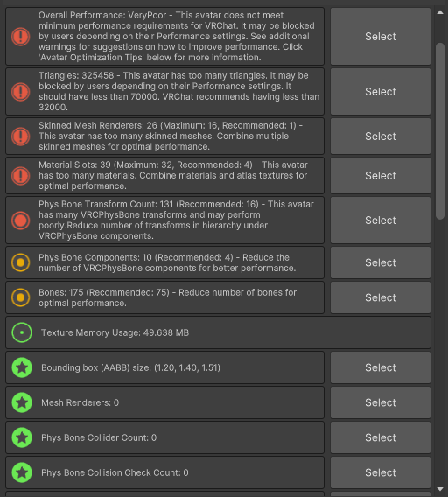
Task: Click Select for Phys Bone Collision Check Count
Action: click(381, 472)
